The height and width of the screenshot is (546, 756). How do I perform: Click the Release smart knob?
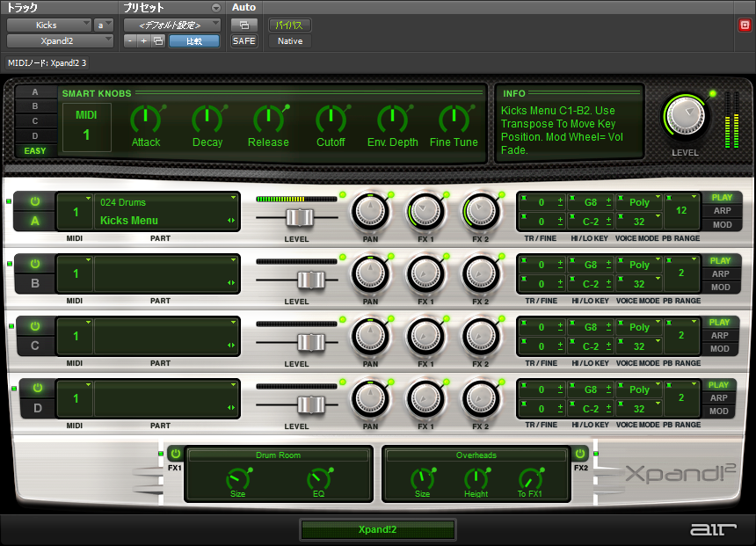269,120
